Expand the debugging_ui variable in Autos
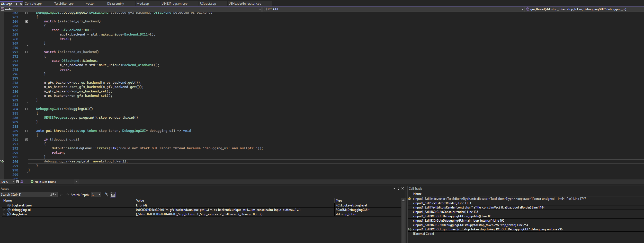 [x=4, y=210]
